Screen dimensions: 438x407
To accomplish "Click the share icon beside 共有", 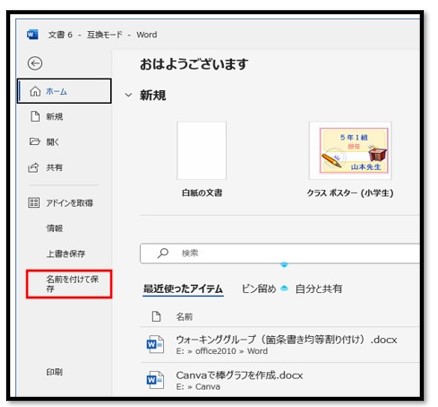I will pos(33,167).
